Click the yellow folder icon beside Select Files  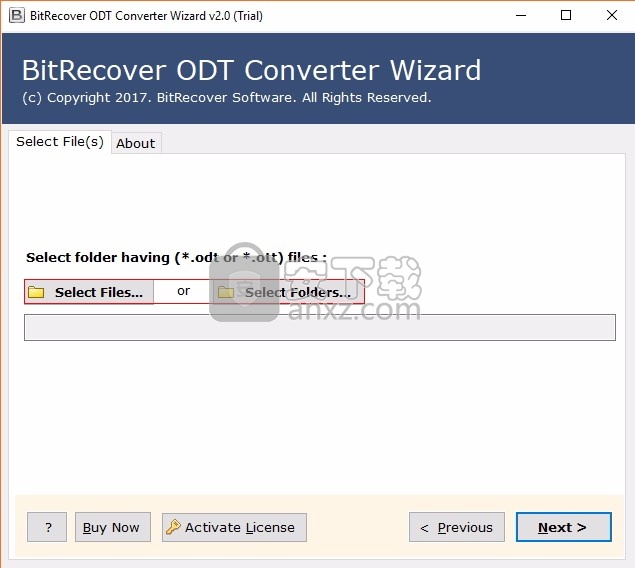(x=37, y=292)
